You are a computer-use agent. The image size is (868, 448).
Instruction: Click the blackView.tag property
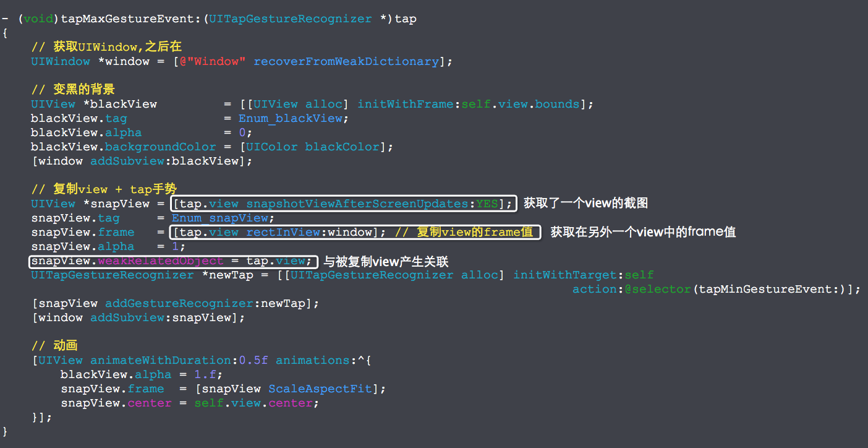79,118
